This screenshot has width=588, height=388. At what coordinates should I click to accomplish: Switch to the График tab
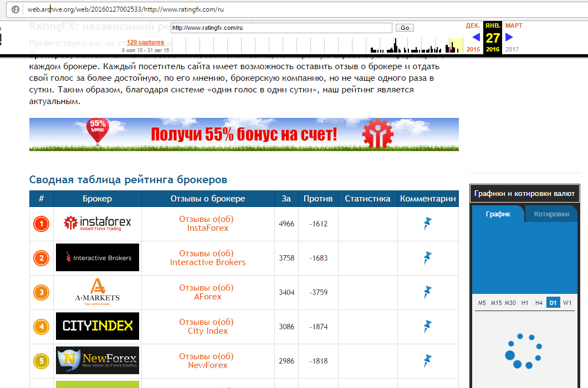tap(498, 214)
